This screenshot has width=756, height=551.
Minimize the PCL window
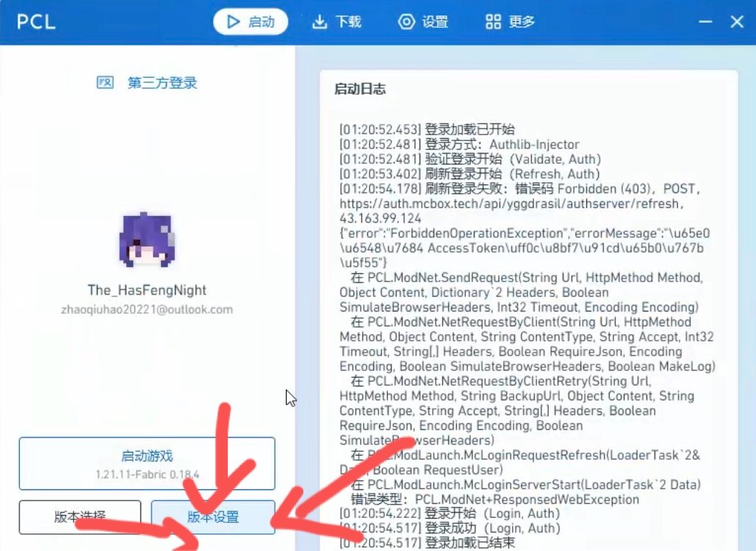[x=705, y=22]
